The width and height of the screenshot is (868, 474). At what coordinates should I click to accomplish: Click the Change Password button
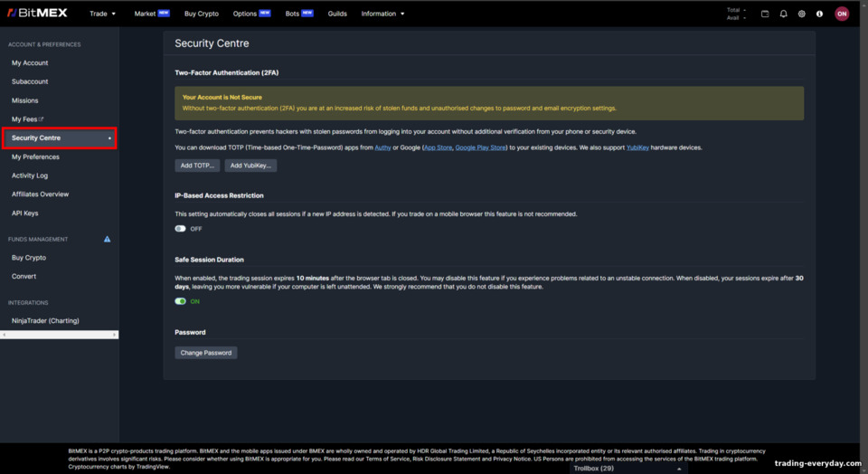[x=206, y=353]
